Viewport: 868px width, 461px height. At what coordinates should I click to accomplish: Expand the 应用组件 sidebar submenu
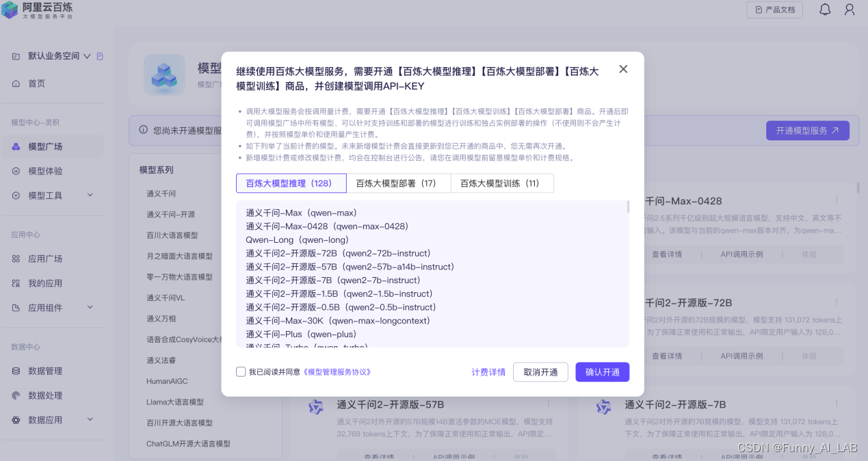click(x=90, y=308)
